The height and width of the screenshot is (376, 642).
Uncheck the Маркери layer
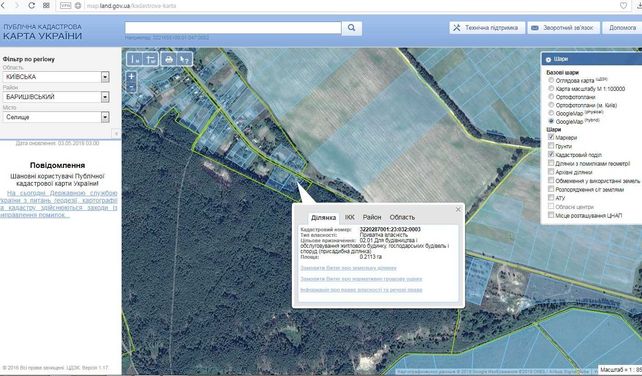[x=551, y=137]
